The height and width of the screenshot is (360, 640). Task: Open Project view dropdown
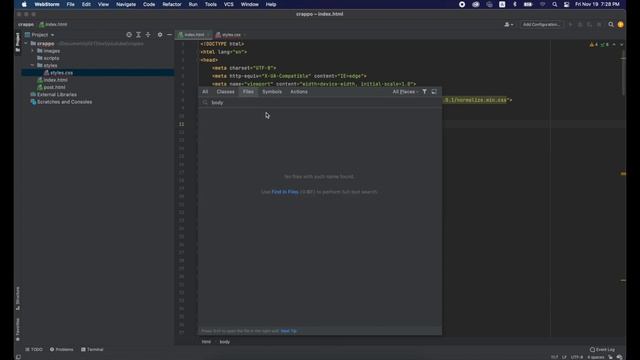(x=40, y=35)
